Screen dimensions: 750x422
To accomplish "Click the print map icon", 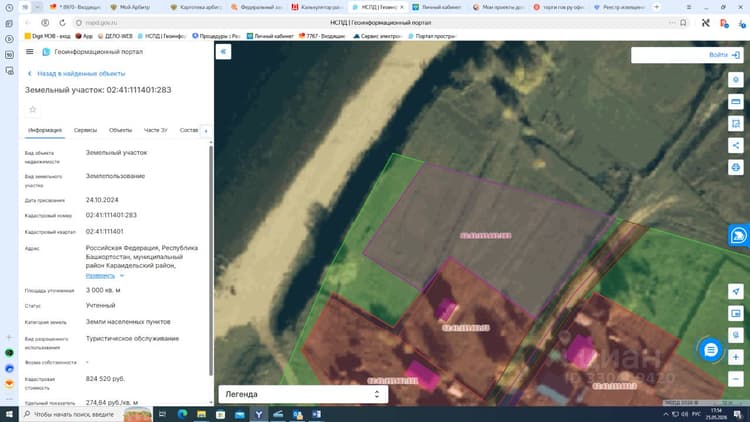I will click(736, 167).
